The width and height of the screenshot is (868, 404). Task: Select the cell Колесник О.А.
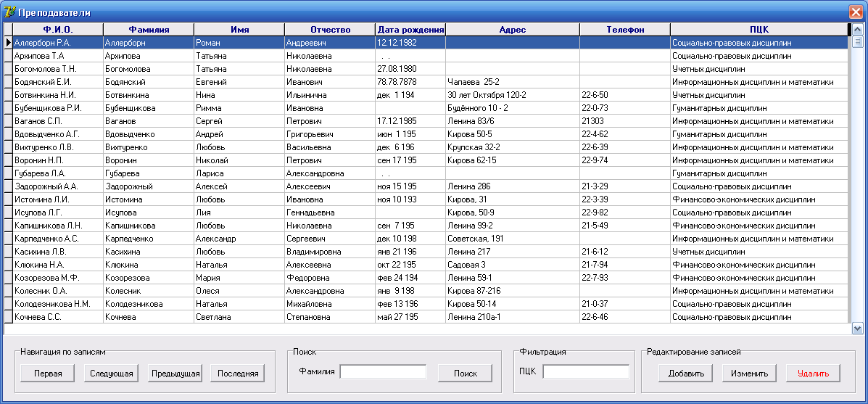click(57, 291)
